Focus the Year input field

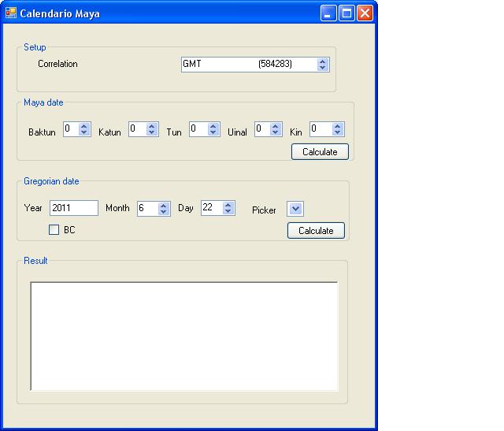click(x=74, y=208)
